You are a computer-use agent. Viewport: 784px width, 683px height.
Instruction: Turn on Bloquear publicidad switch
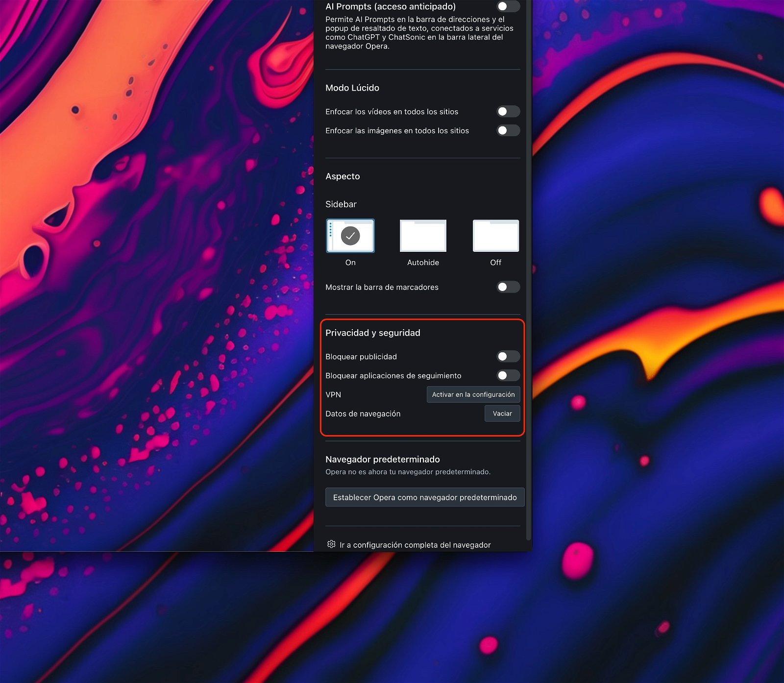(508, 357)
